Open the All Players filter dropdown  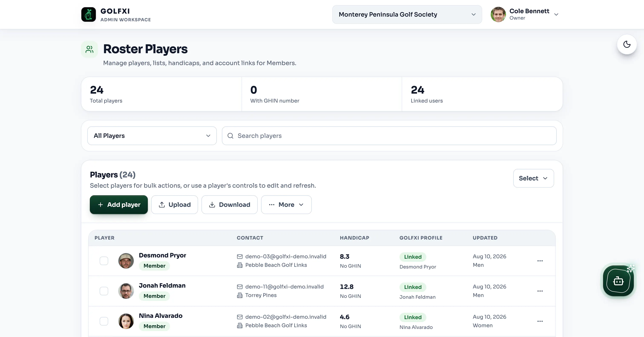coord(152,136)
